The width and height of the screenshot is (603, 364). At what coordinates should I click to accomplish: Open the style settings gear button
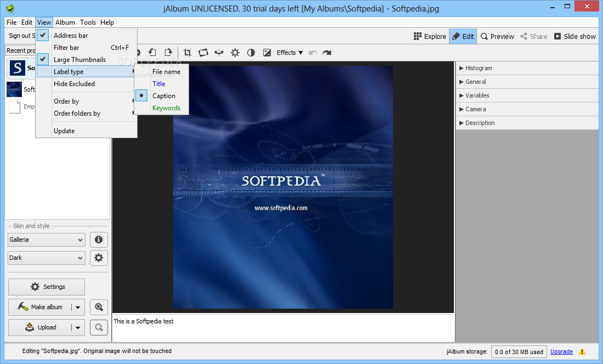99,258
